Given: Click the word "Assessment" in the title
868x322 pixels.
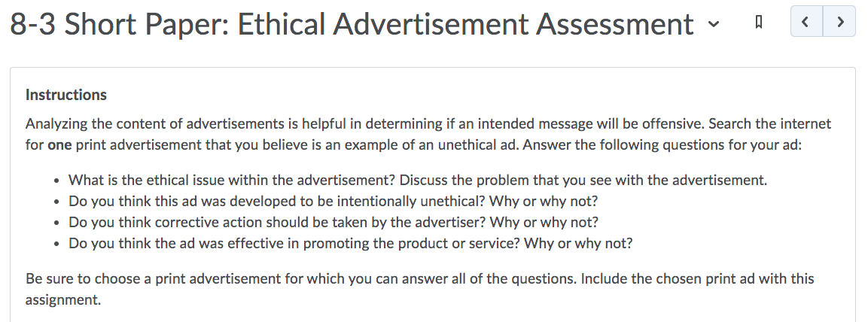Looking at the screenshot, I should [x=615, y=24].
